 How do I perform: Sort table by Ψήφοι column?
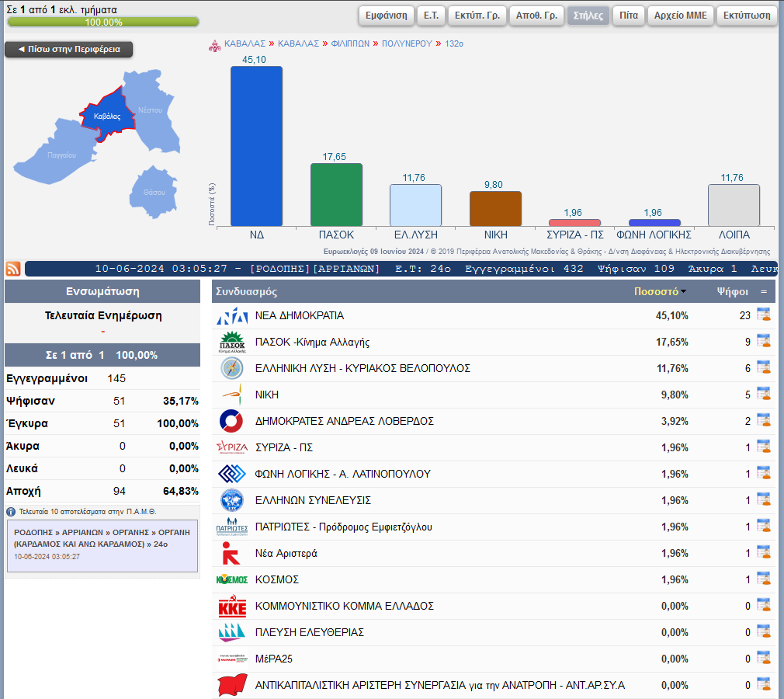tap(732, 292)
